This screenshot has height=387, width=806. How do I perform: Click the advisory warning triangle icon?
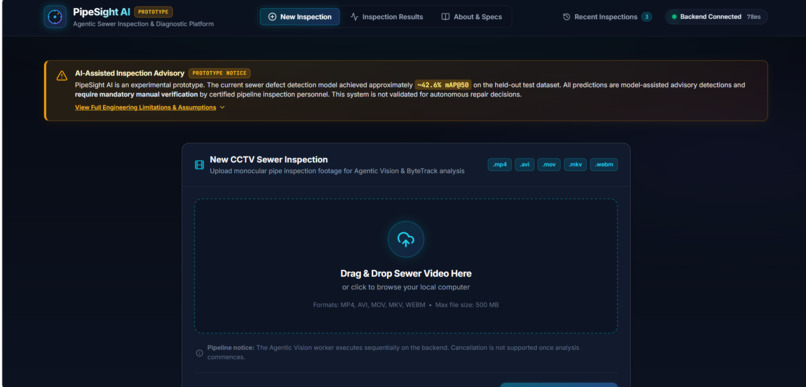pos(62,76)
